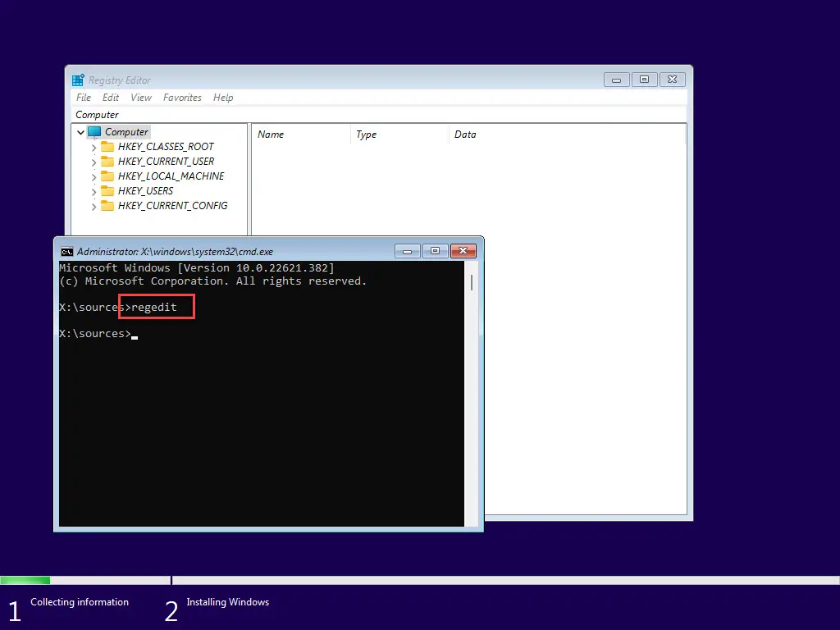
Task: Expand the HKEY_USERS key
Action: pyautogui.click(x=94, y=191)
